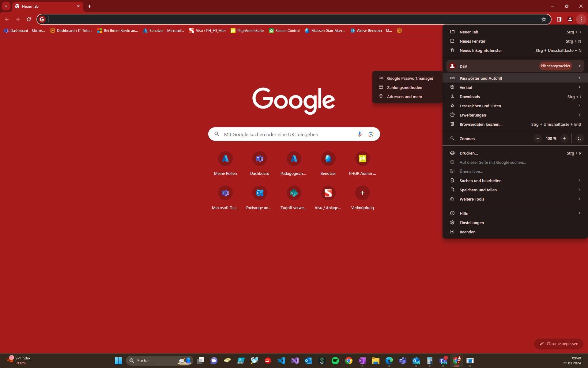Reload the page with the refresh icon
This screenshot has width=588, height=368.
click(29, 19)
